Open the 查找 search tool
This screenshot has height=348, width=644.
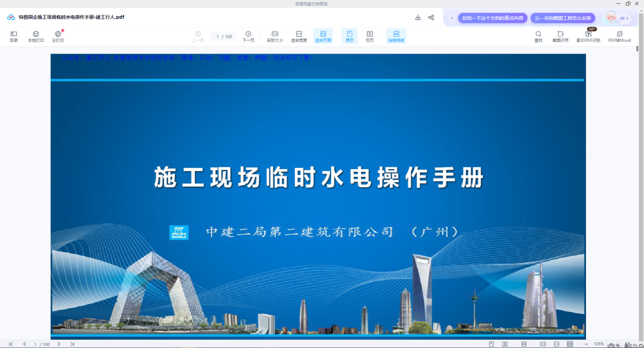[x=538, y=37]
